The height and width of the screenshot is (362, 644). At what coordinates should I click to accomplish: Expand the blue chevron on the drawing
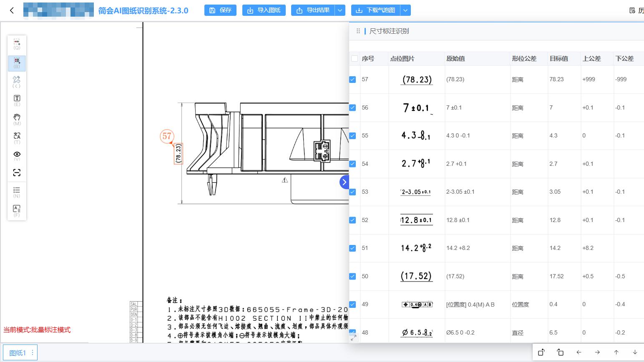(344, 182)
